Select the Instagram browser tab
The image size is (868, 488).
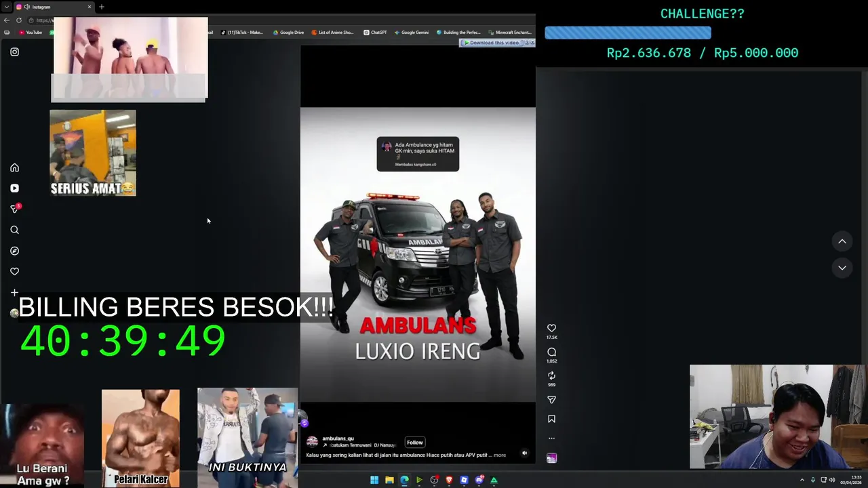coord(54,7)
